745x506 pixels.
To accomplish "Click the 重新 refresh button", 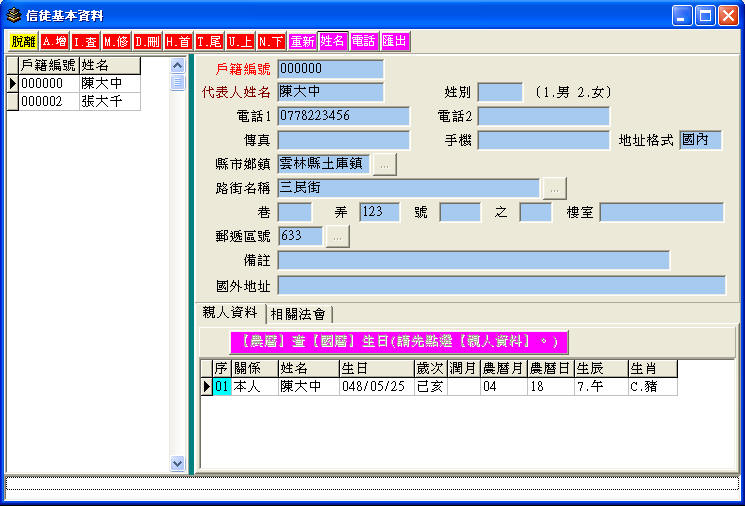I will pyautogui.click(x=302, y=41).
